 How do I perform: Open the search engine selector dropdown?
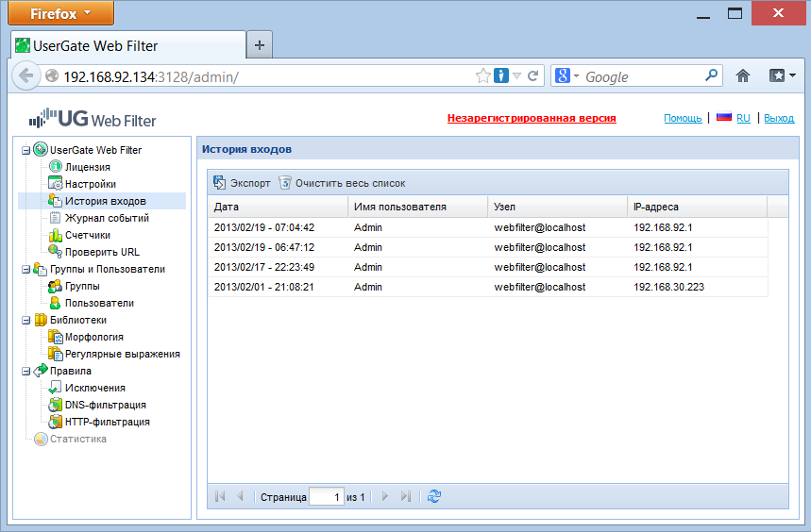pyautogui.click(x=576, y=75)
